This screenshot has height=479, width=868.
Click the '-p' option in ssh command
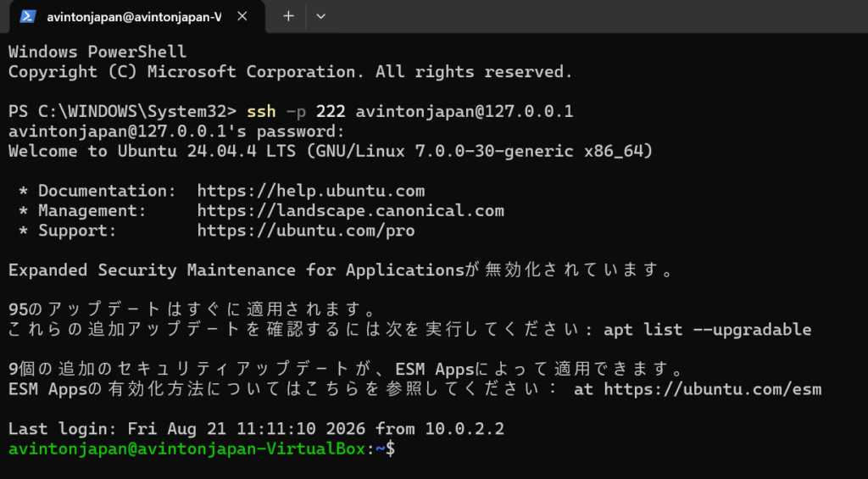(296, 113)
